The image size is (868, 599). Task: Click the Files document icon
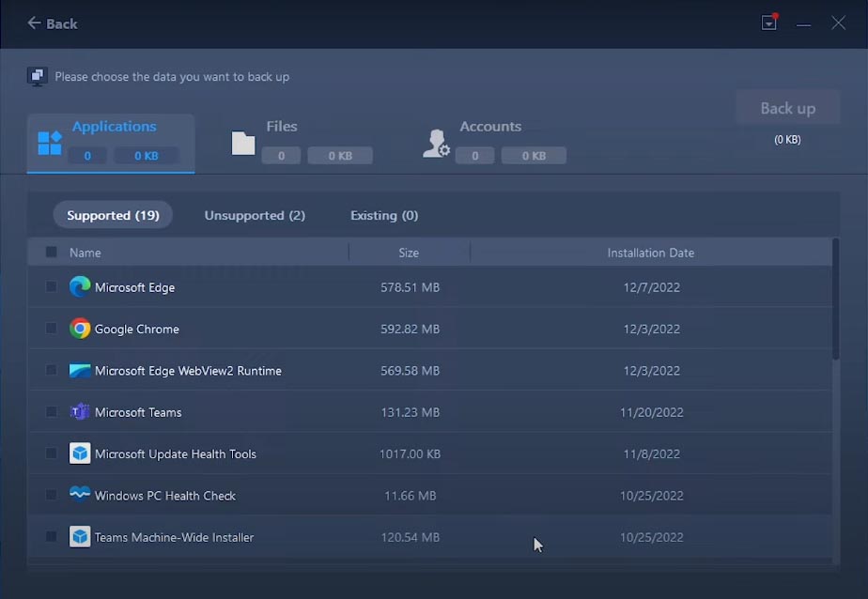pos(243,144)
